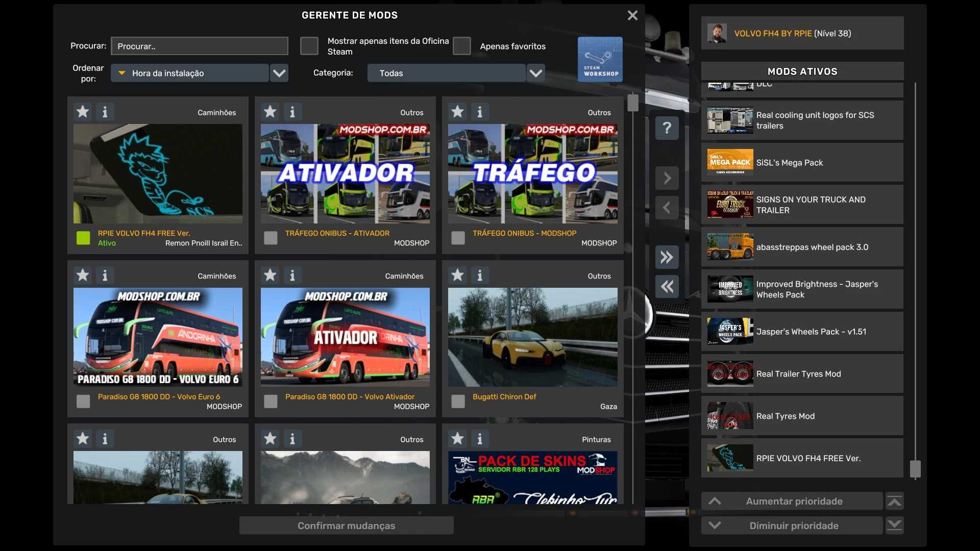Image resolution: width=980 pixels, height=551 pixels.
Task: Click Diminuir prioridade button
Action: pyautogui.click(x=792, y=525)
